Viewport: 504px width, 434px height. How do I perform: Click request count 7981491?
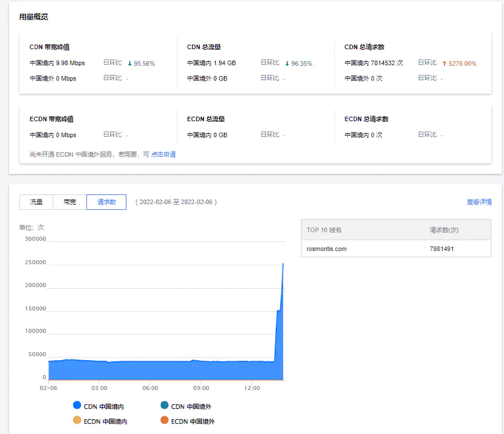[442, 249]
